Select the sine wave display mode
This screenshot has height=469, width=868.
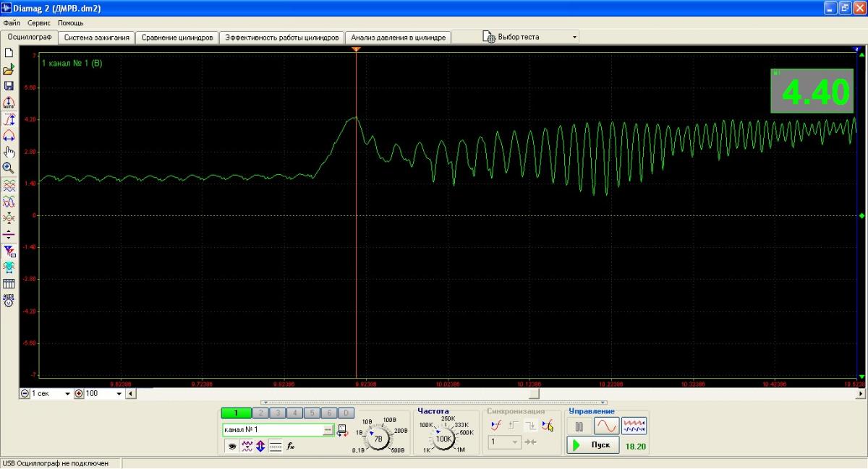click(x=607, y=426)
